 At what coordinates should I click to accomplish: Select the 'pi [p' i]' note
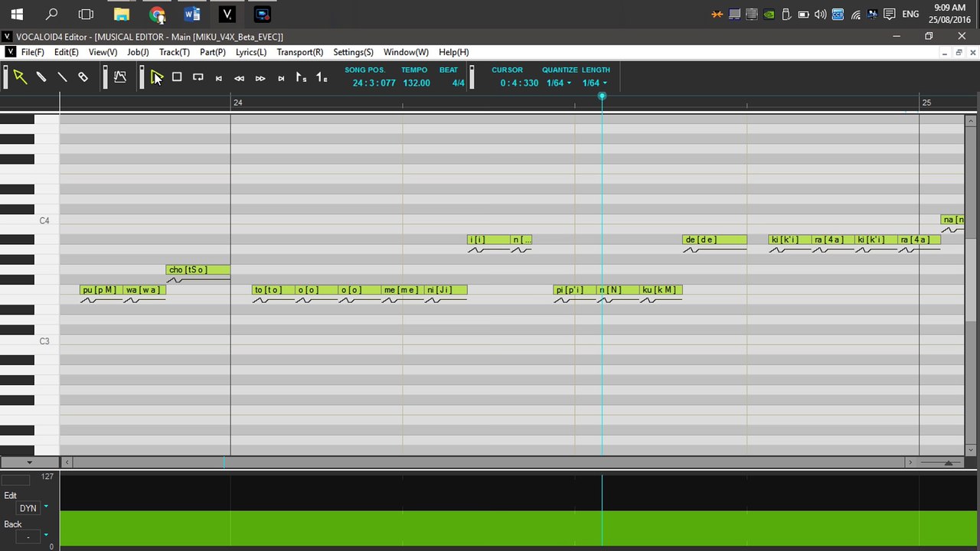(575, 289)
